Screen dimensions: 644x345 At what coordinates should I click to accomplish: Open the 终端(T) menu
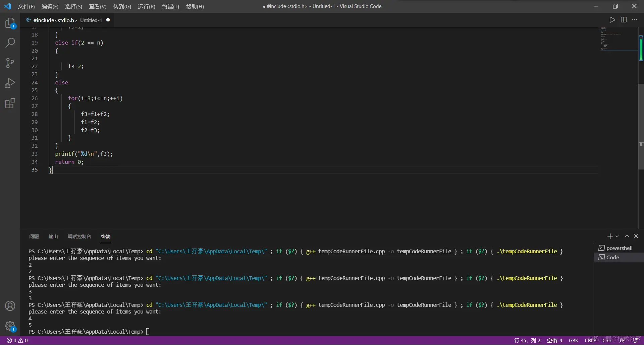click(x=170, y=6)
